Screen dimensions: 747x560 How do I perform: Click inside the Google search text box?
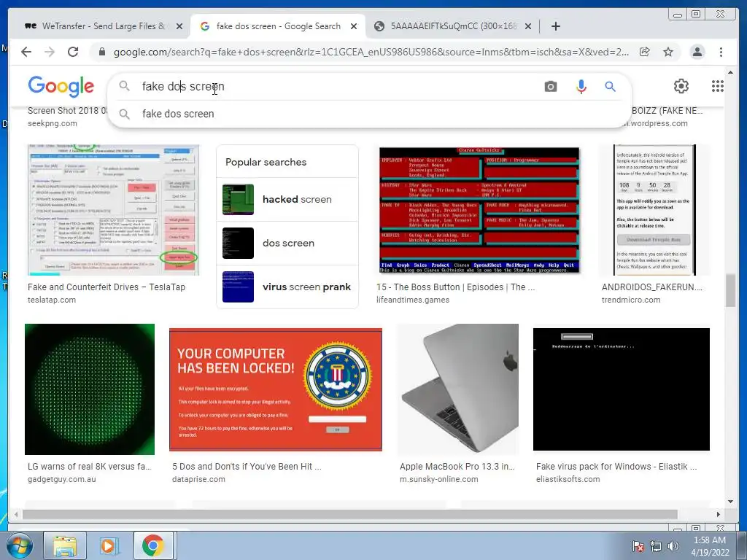pyautogui.click(x=333, y=86)
